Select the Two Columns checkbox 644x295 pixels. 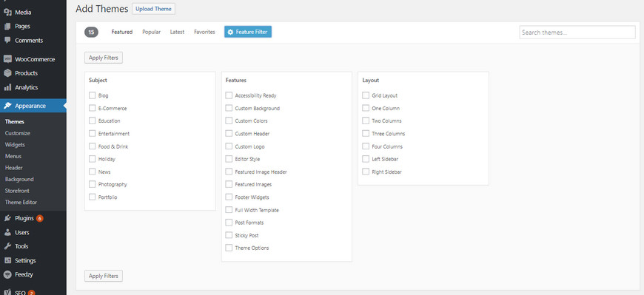pos(366,121)
